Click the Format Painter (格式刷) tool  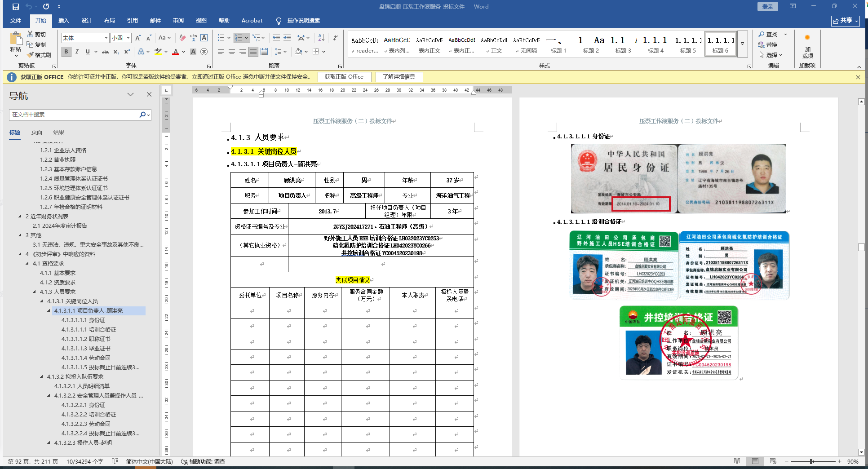coord(39,55)
